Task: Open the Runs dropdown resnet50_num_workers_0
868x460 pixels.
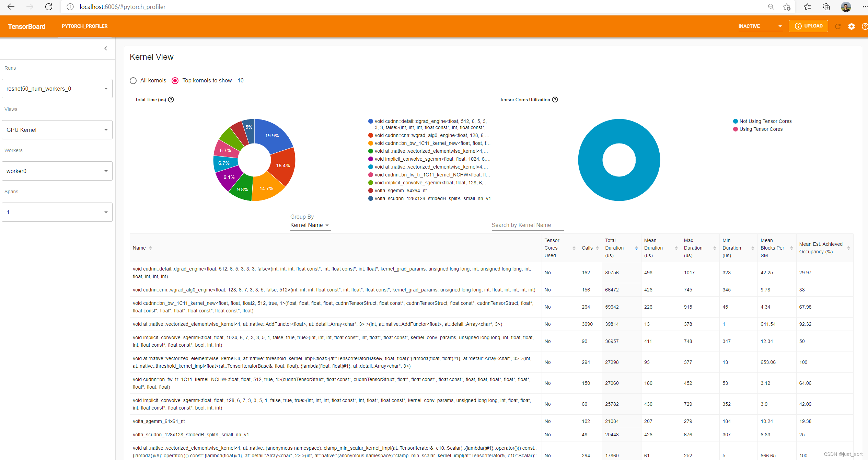Action: [x=57, y=89]
